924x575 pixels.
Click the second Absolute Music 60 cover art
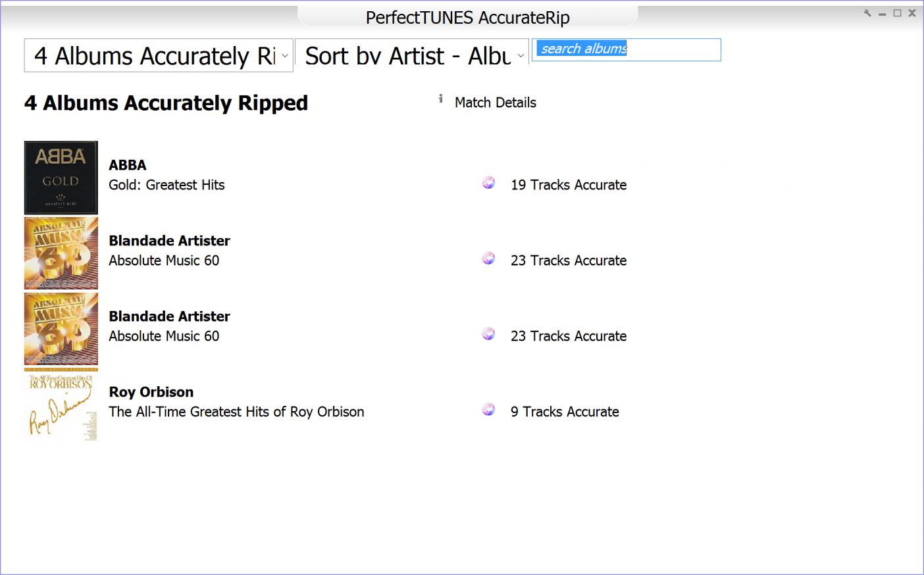(61, 329)
